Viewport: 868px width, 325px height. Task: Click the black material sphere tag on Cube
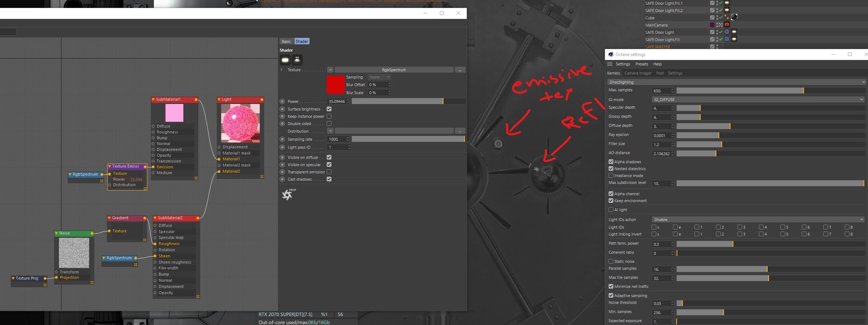(x=734, y=17)
